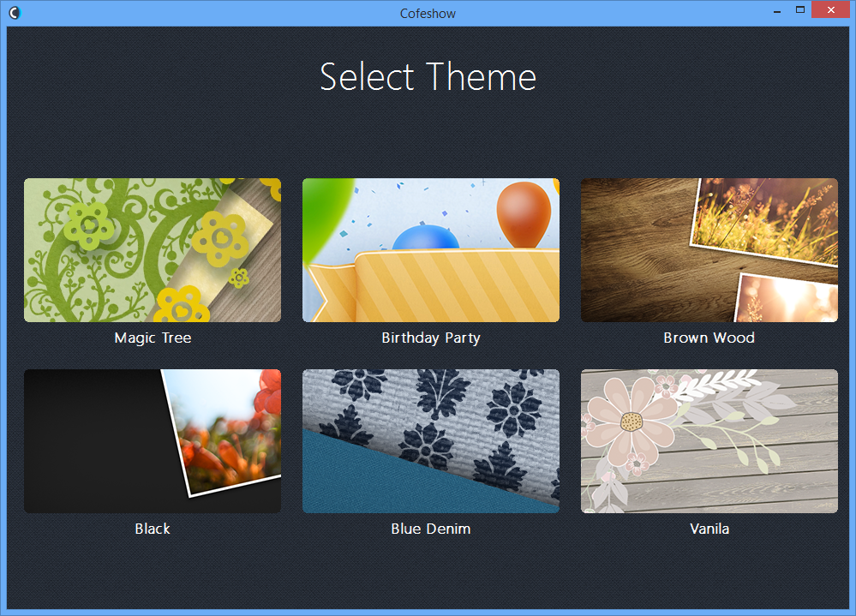This screenshot has height=616, width=856.
Task: Select the Magic Tree theme thumbnail
Action: pos(153,250)
